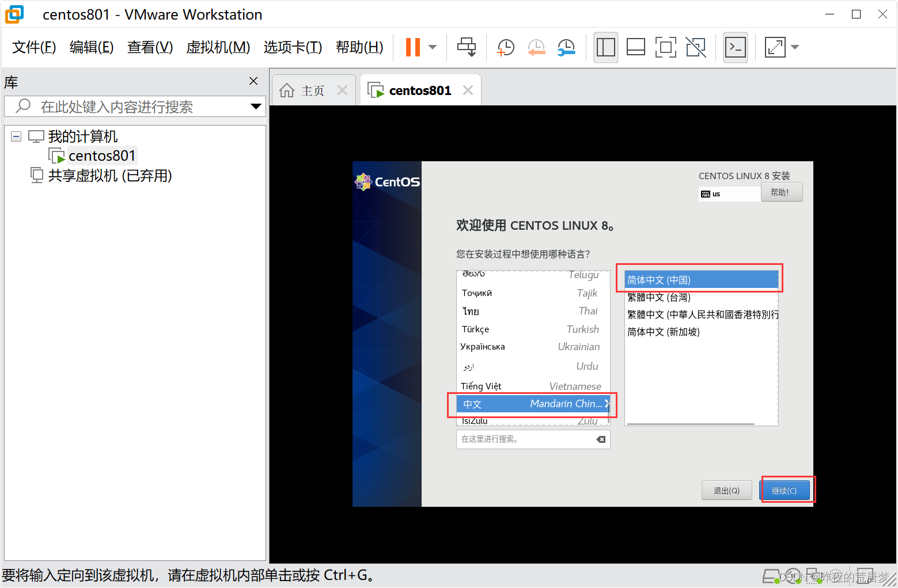Viewport: 898px width, 588px height.
Task: Click the 退出(Q) quit button
Action: point(726,490)
